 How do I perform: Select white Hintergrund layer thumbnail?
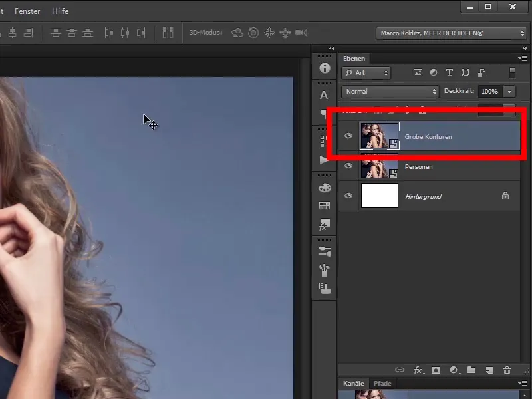[x=379, y=196]
